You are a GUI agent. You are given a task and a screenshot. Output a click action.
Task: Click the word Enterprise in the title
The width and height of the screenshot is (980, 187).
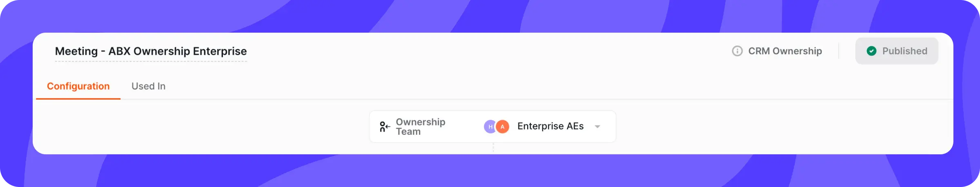pos(220,51)
